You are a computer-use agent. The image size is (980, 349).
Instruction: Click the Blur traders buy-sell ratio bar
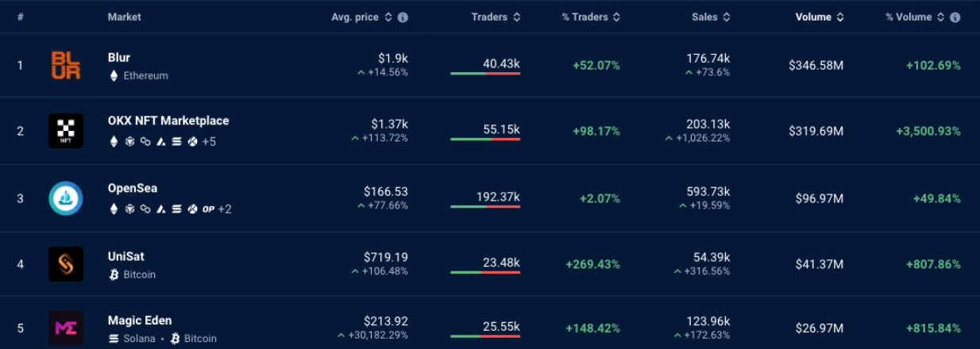[x=485, y=74]
